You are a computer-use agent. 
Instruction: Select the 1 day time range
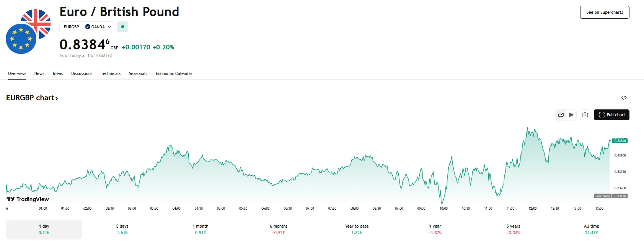44,229
